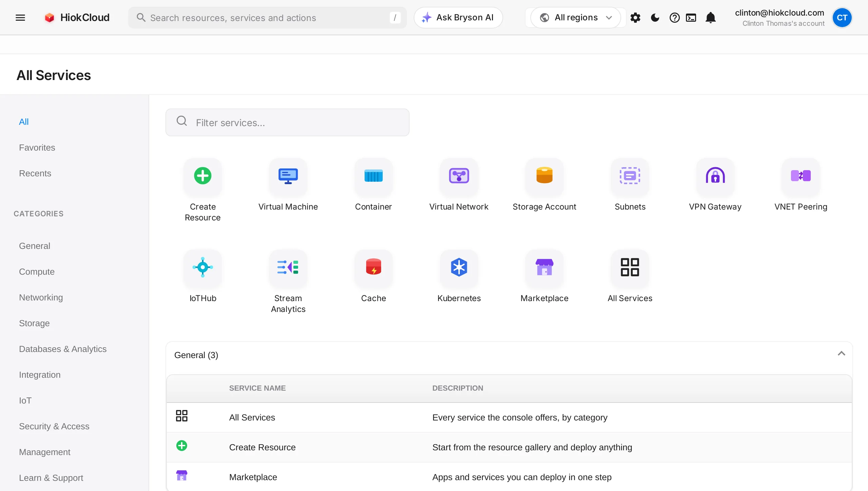Select the Security & Access category
868x491 pixels.
click(x=54, y=426)
